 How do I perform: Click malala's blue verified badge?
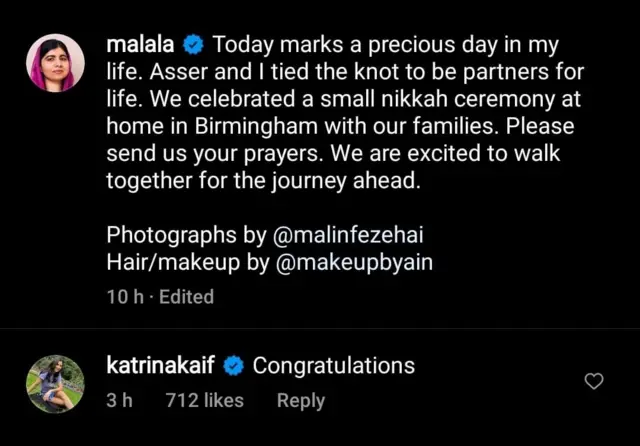click(x=194, y=45)
